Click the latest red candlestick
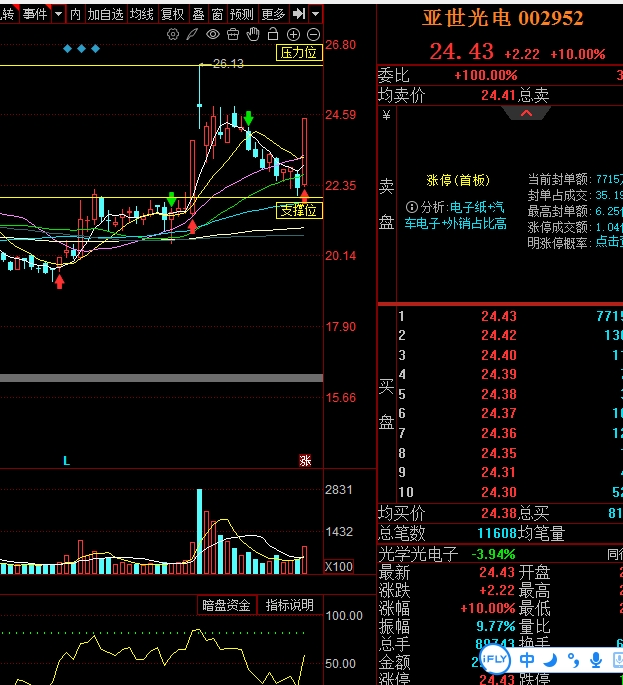623x685 pixels. point(305,151)
